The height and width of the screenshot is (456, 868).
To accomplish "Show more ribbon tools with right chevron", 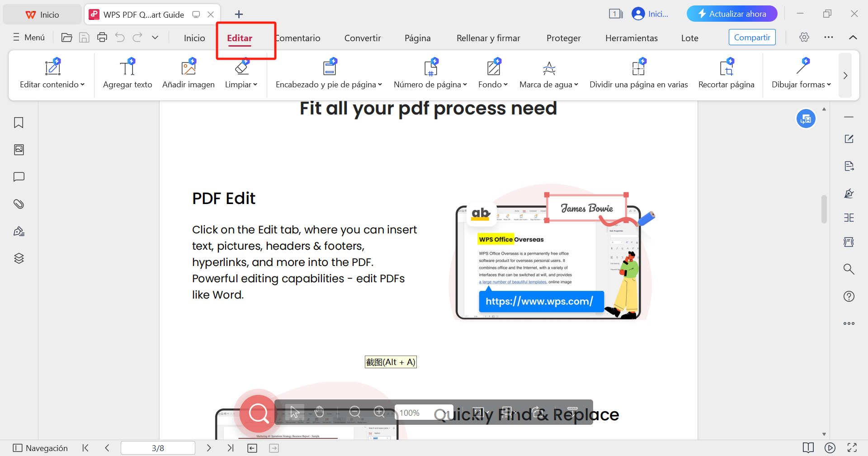I will click(845, 76).
